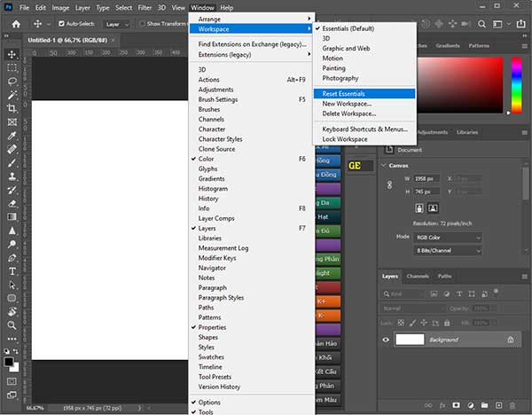Toggle the Auto-Select checkbox

pos(61,23)
